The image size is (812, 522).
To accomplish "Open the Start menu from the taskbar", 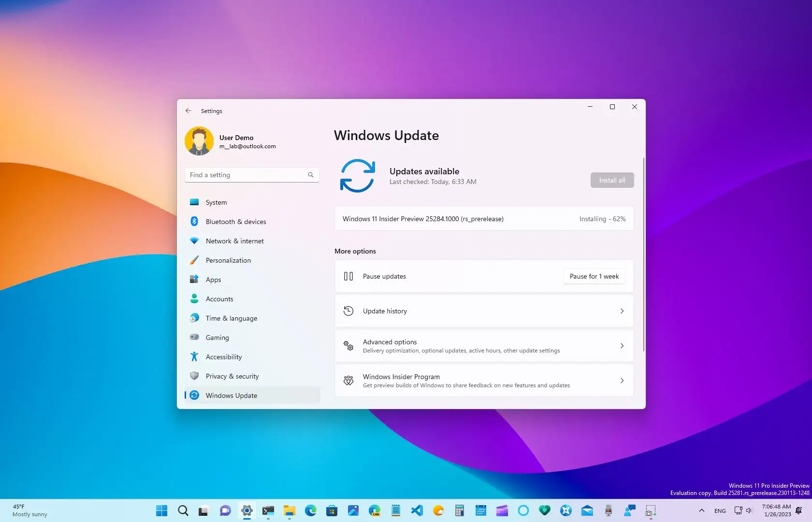I will pos(162,510).
